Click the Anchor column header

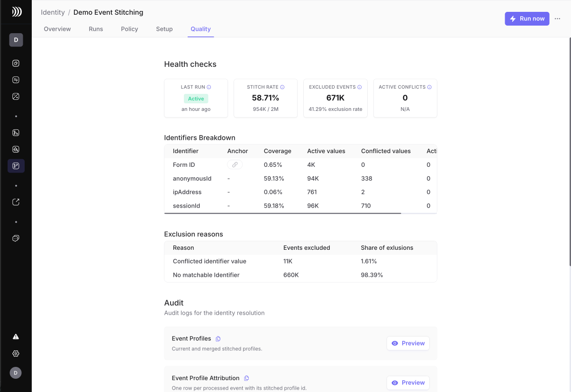tap(237, 151)
